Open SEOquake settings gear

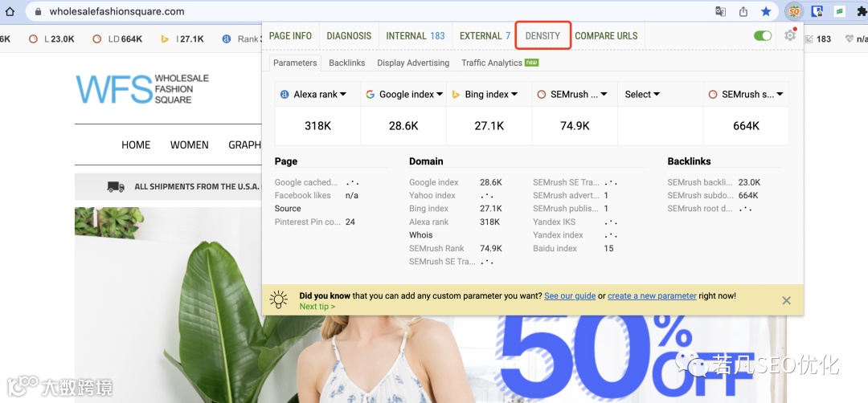pyautogui.click(x=790, y=35)
